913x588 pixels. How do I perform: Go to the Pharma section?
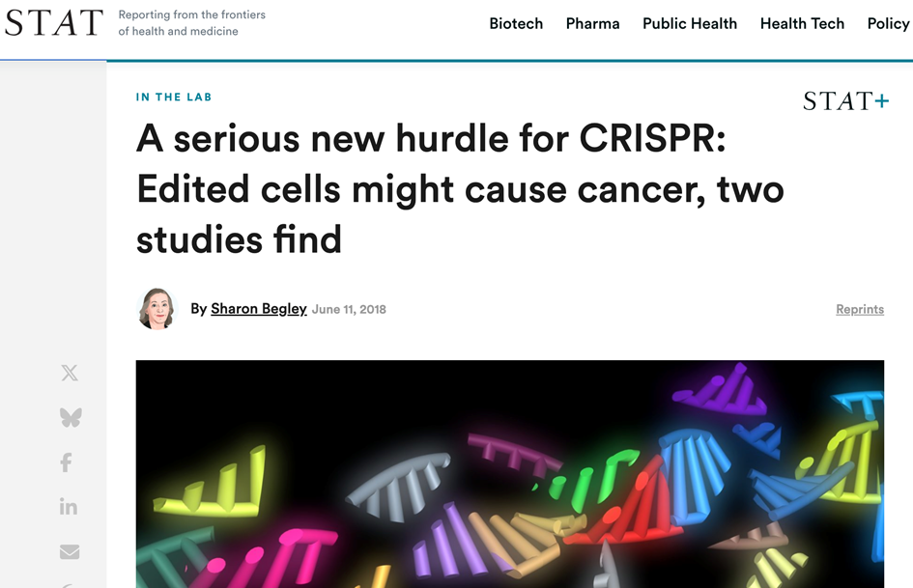click(592, 23)
